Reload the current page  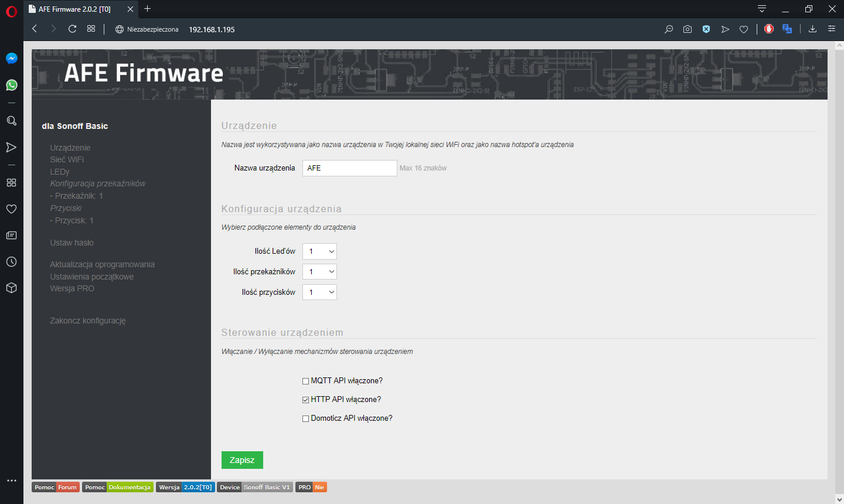point(72,29)
